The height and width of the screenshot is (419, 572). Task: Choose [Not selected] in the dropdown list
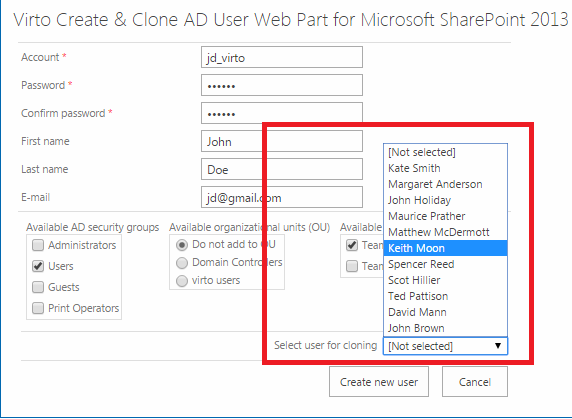[x=445, y=152]
